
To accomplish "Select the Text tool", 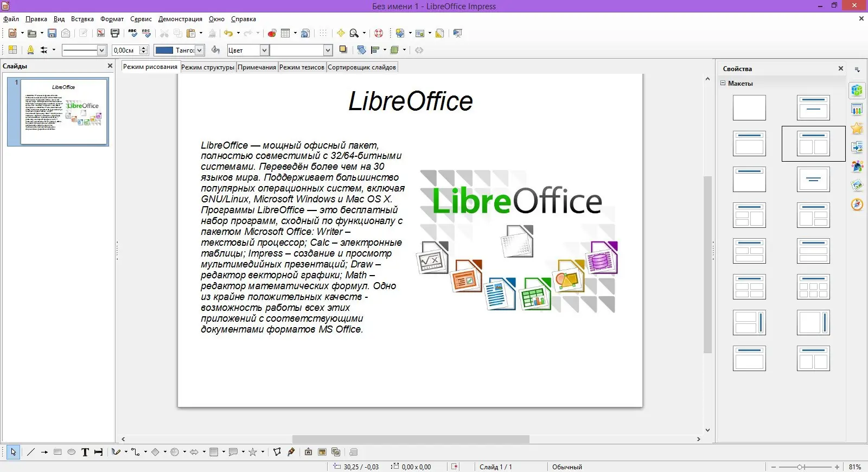I will pyautogui.click(x=85, y=452).
